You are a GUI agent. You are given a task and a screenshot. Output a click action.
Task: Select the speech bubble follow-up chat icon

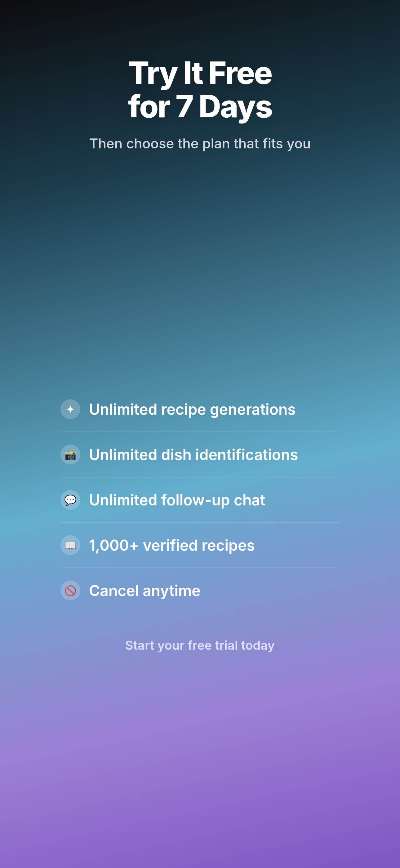pos(70,500)
